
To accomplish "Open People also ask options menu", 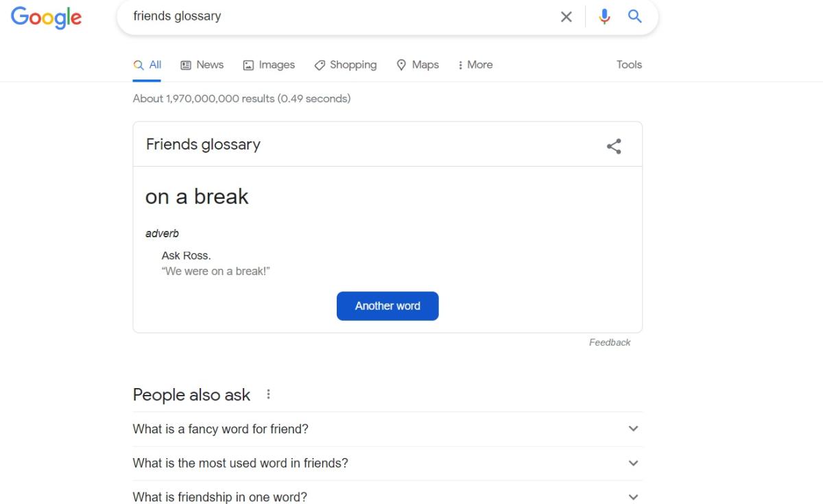I will (269, 394).
